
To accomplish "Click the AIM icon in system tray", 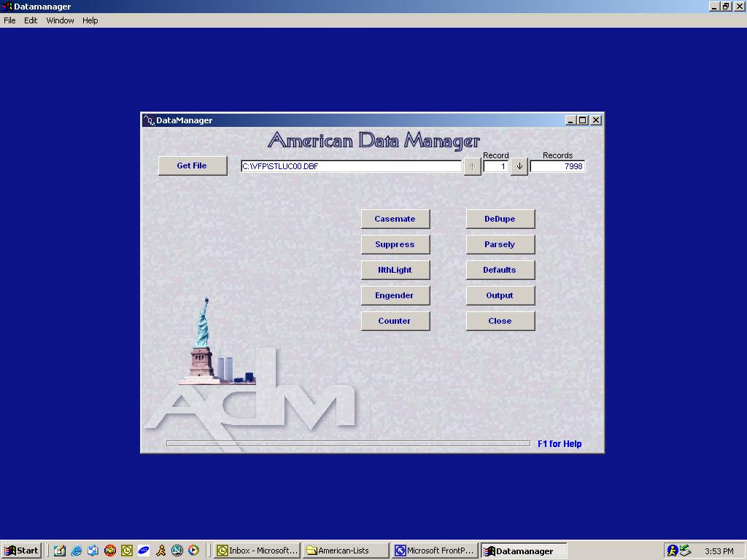I will (x=672, y=551).
